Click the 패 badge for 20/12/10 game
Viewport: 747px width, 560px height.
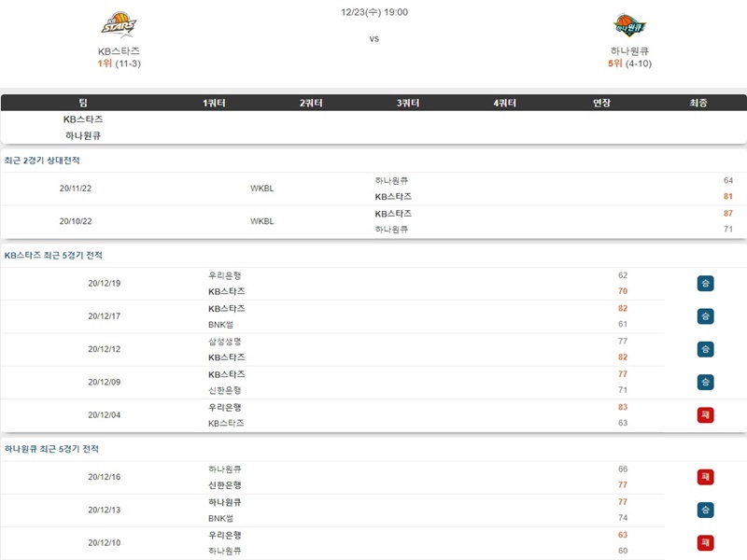(x=705, y=542)
